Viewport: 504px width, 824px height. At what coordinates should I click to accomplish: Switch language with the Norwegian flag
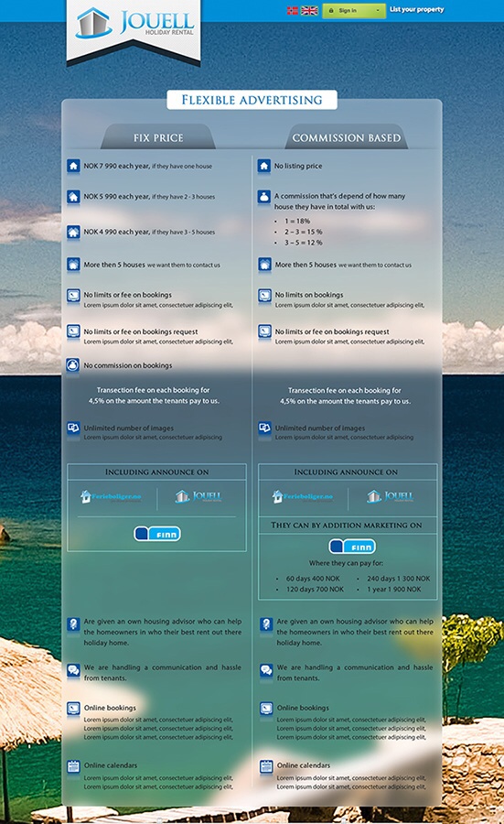tap(293, 10)
